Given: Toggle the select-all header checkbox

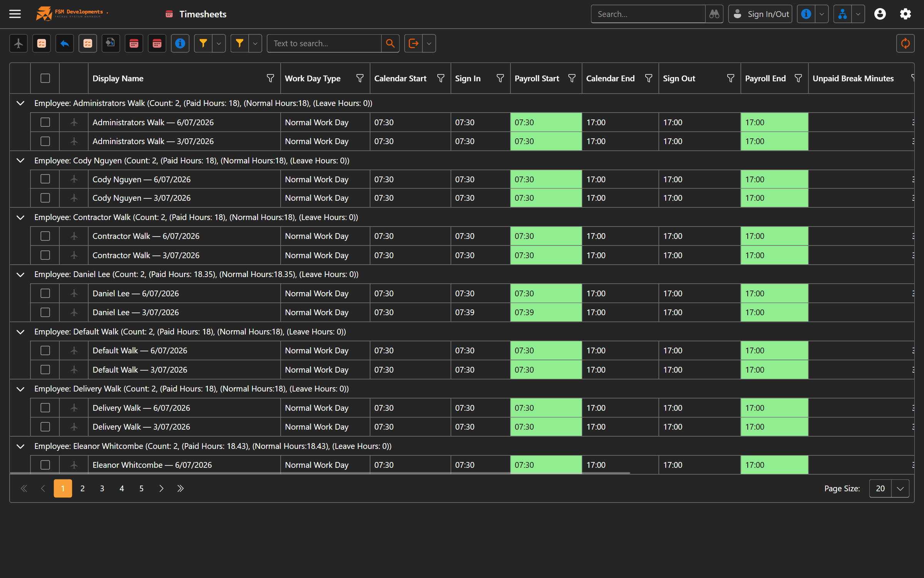Looking at the screenshot, I should (45, 78).
